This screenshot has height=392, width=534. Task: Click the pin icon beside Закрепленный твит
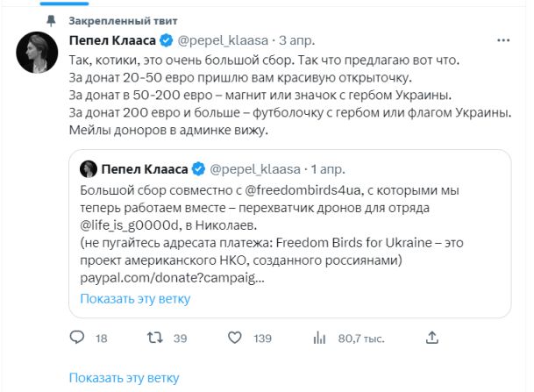tap(52, 17)
